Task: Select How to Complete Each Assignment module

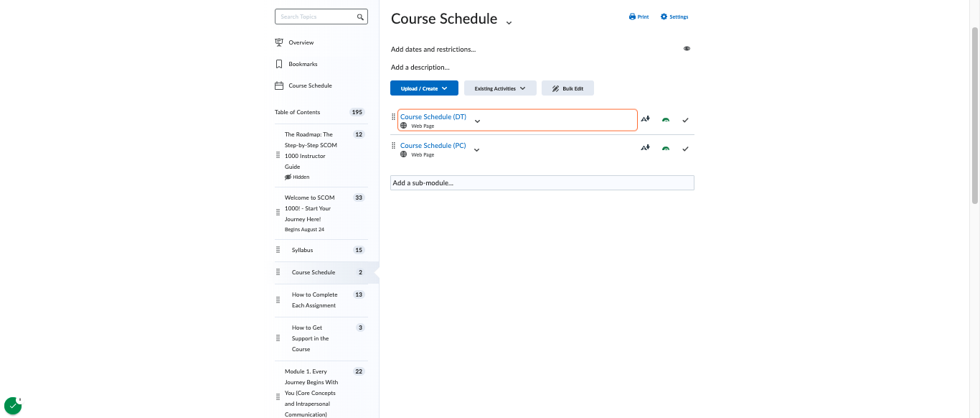Action: (314, 300)
